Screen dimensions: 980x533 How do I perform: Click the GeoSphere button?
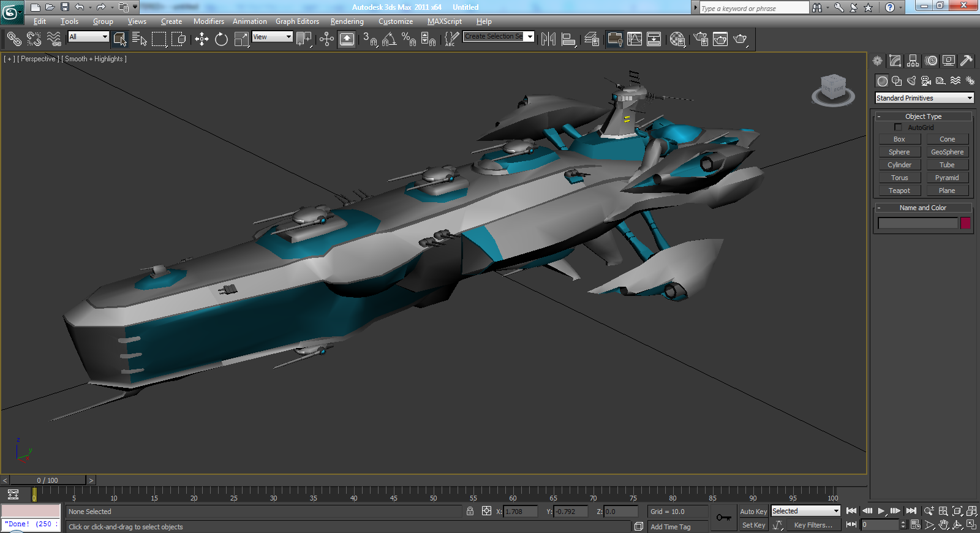947,152
